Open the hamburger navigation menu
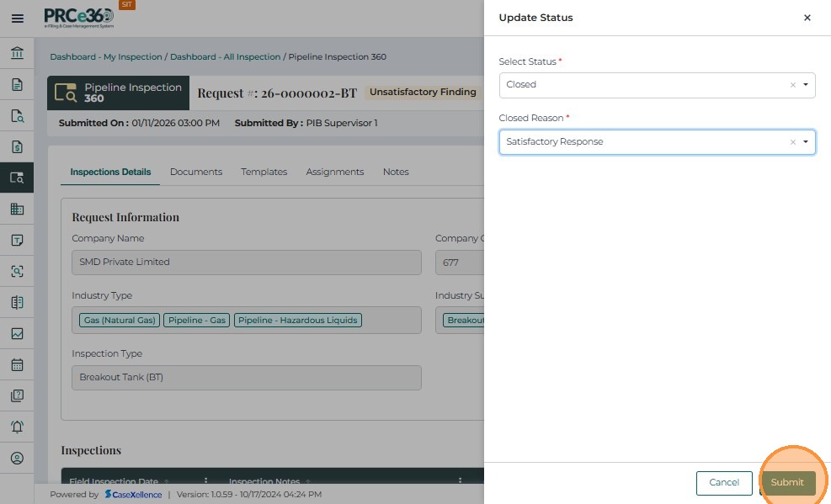The image size is (831, 504). point(17,19)
